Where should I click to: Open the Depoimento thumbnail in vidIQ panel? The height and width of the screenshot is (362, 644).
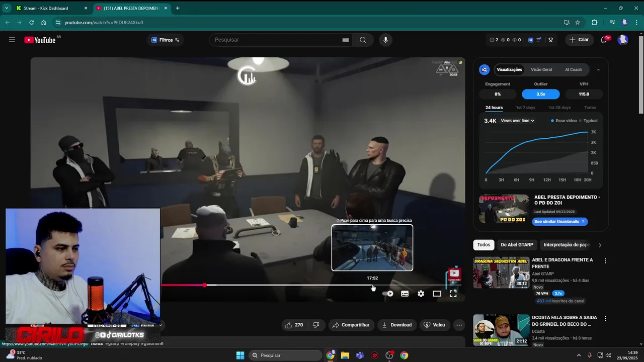tap(504, 209)
